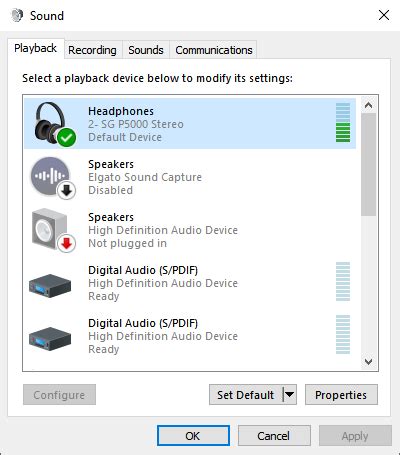
Task: Go to the Communications tab
Action: (x=214, y=50)
